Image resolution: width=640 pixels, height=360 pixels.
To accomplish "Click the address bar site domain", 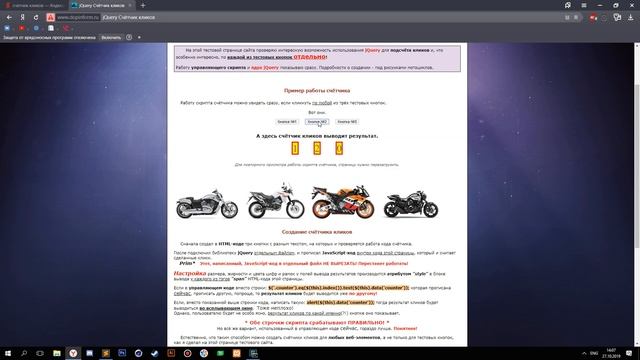I will pos(78,17).
